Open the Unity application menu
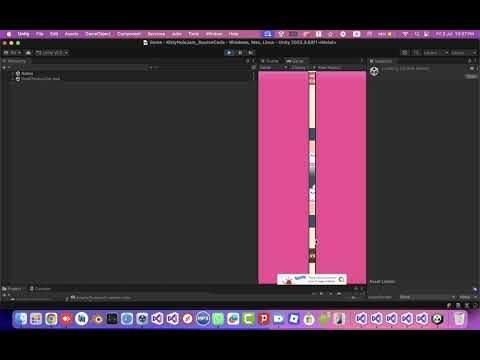Screen dimensions: 480x360 coord(23,34)
